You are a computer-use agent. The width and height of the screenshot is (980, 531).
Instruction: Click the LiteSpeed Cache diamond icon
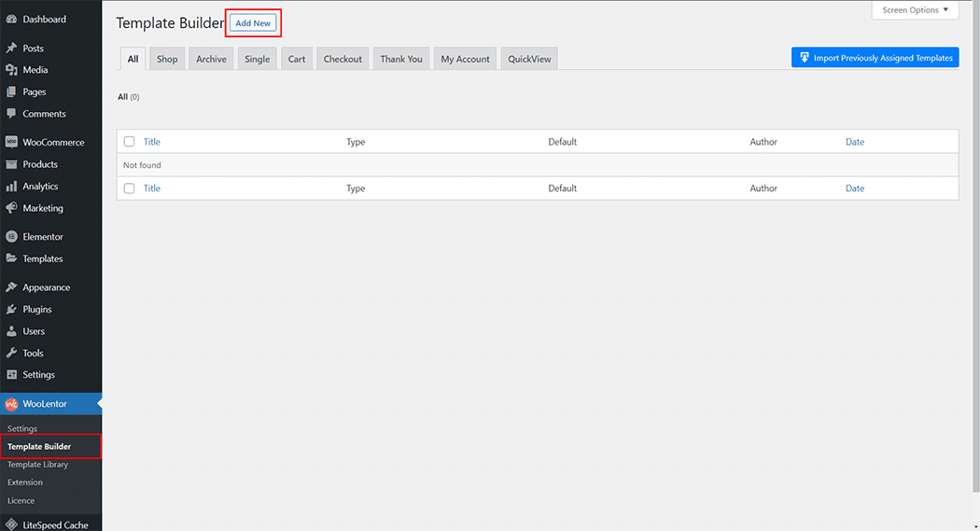11,524
